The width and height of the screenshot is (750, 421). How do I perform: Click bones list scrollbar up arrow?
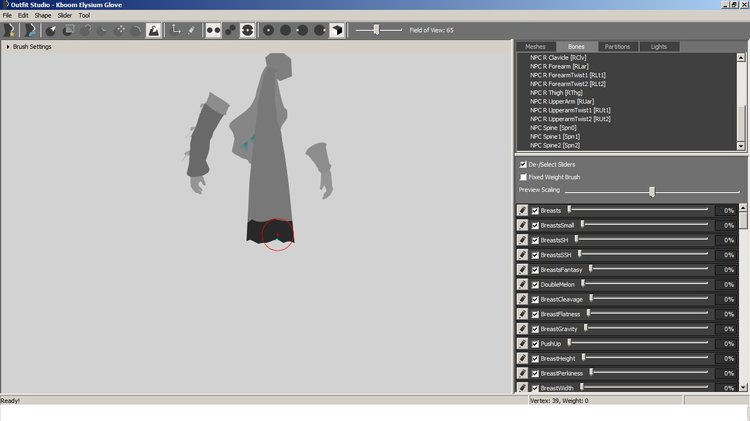741,57
